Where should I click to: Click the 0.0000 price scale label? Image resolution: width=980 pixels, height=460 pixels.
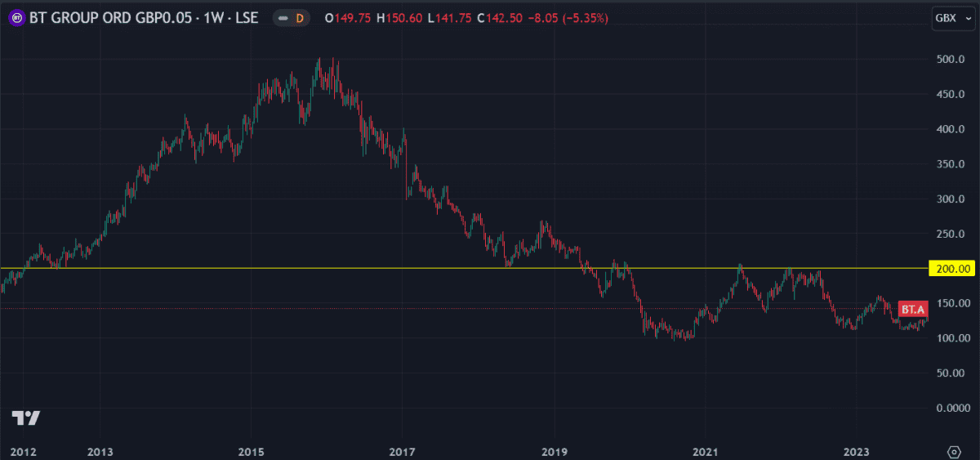coord(951,408)
